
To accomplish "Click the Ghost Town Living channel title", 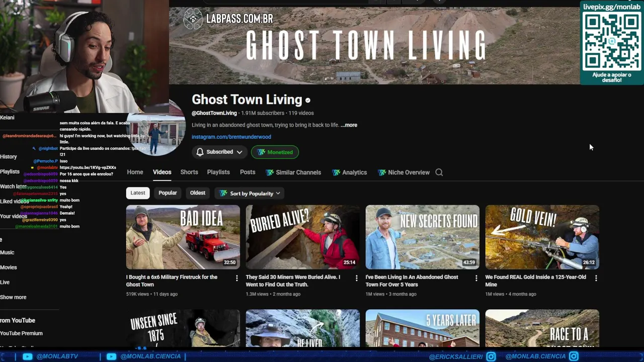I will pos(247,100).
